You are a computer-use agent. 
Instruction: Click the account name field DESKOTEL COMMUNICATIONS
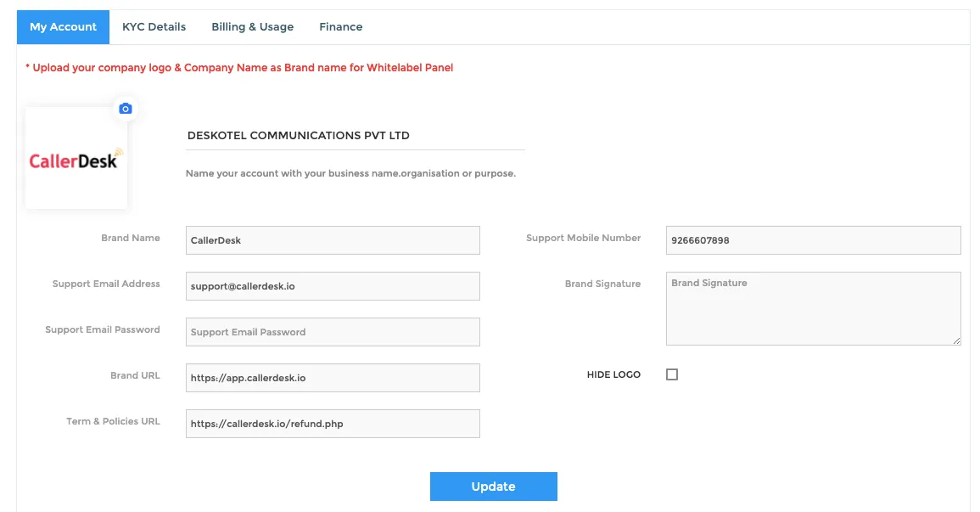click(355, 136)
